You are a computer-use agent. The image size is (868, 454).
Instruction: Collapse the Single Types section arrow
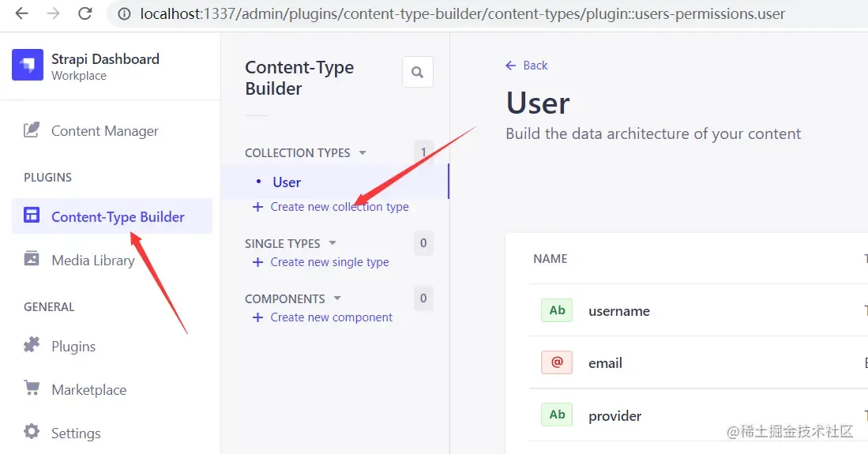click(333, 243)
